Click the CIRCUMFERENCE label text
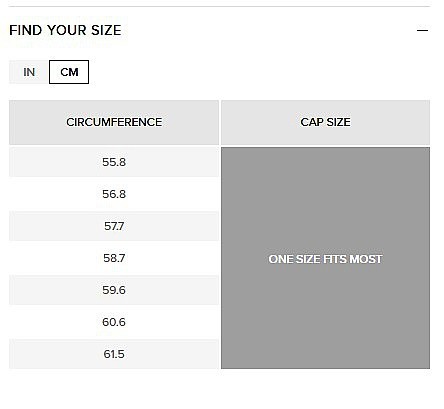Screen dimensions: 444x409 point(114,122)
